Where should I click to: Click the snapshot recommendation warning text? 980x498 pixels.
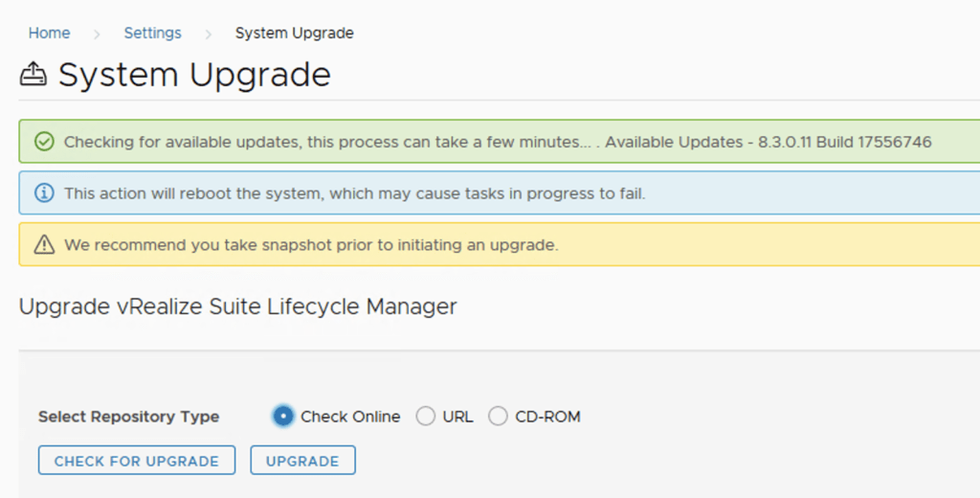[x=310, y=245]
